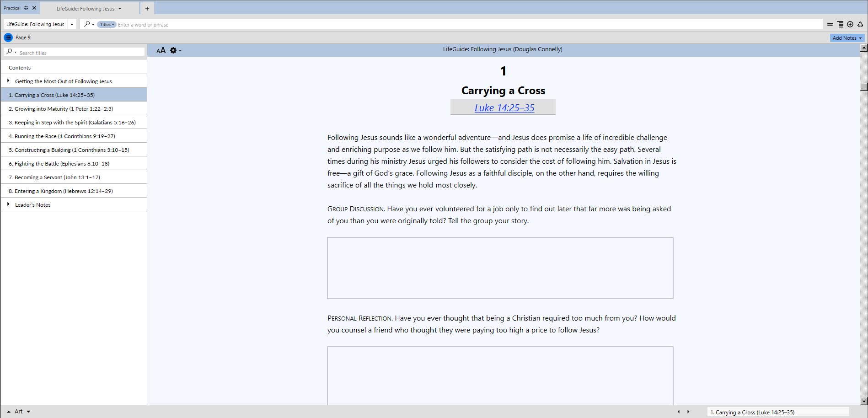868x418 pixels.
Task: Click the detach icon beside Practical tab
Action: coord(26,8)
